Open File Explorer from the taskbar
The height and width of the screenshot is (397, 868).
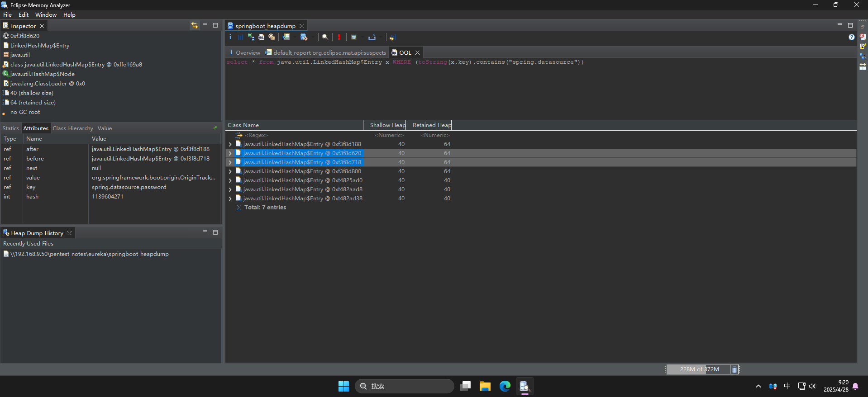[485, 386]
